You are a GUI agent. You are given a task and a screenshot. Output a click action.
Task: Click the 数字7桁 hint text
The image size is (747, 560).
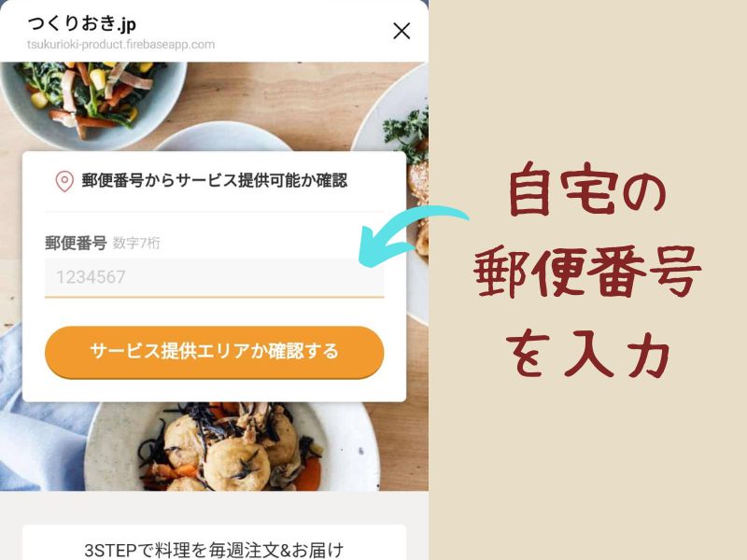click(136, 244)
